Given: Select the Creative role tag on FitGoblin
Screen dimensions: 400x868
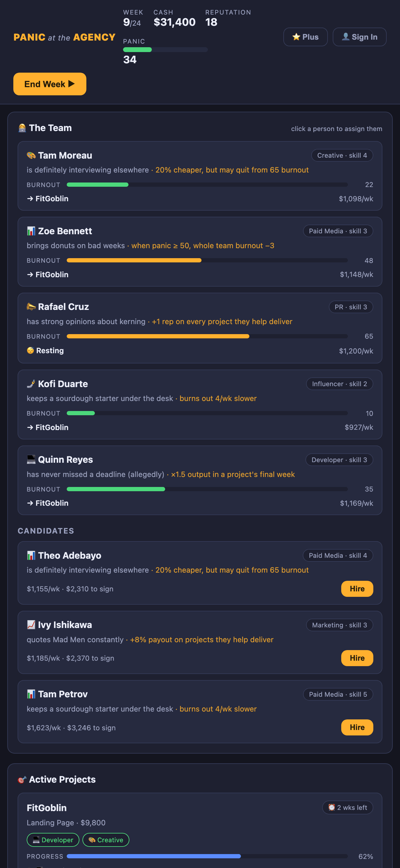Looking at the screenshot, I should point(106,840).
